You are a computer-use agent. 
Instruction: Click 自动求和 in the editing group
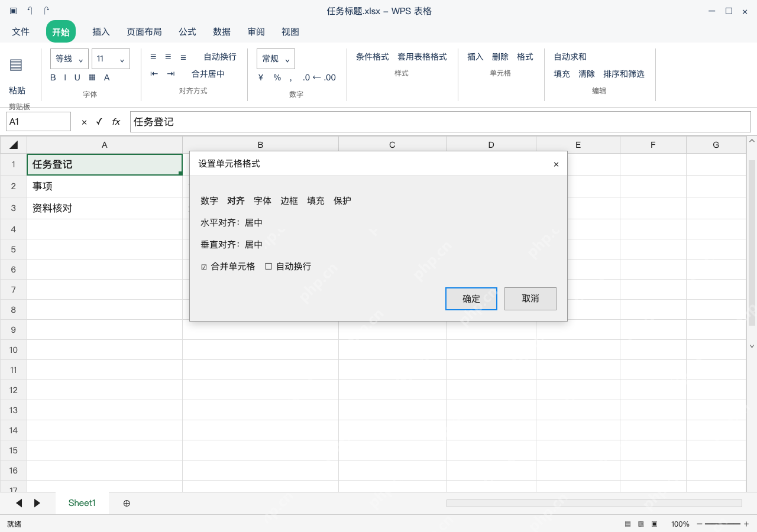click(570, 57)
